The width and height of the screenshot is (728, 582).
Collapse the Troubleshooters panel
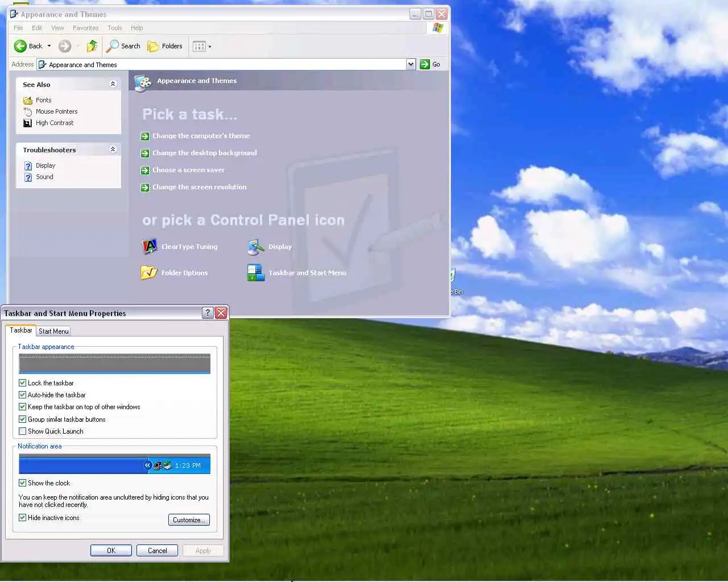[113, 149]
